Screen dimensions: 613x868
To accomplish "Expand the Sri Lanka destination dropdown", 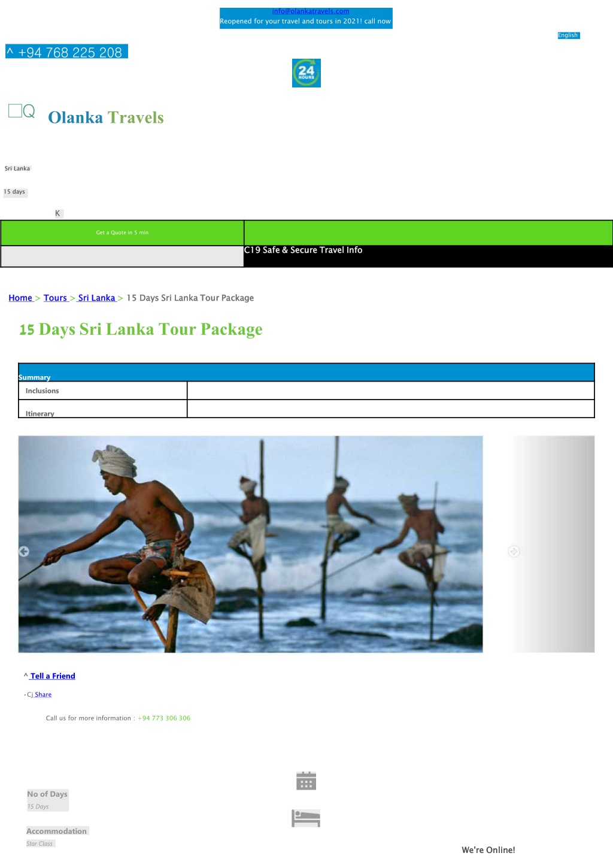I will [17, 168].
